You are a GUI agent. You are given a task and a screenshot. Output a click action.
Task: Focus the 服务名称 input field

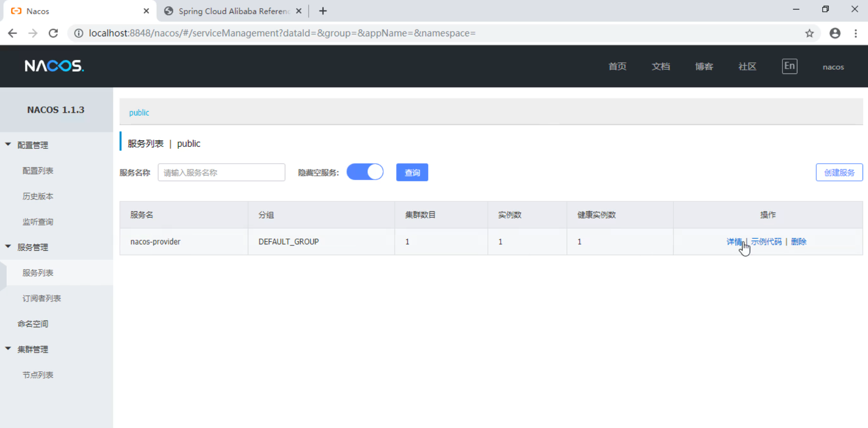(x=222, y=172)
